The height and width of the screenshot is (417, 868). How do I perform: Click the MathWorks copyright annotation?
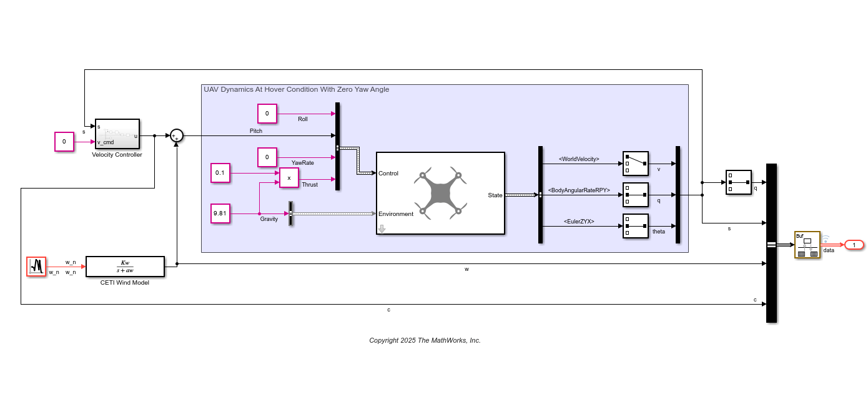point(425,341)
